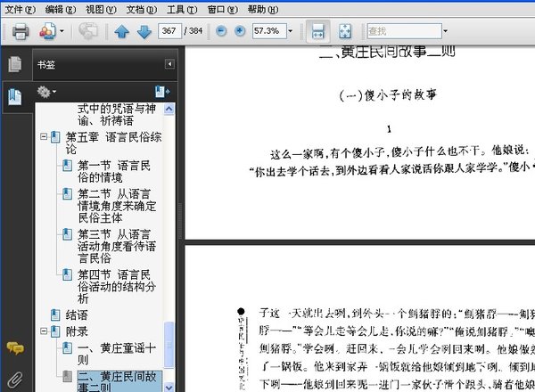535x392 pixels.
Task: Click heading (一)傻小子的故事 in document
Action: [388, 95]
